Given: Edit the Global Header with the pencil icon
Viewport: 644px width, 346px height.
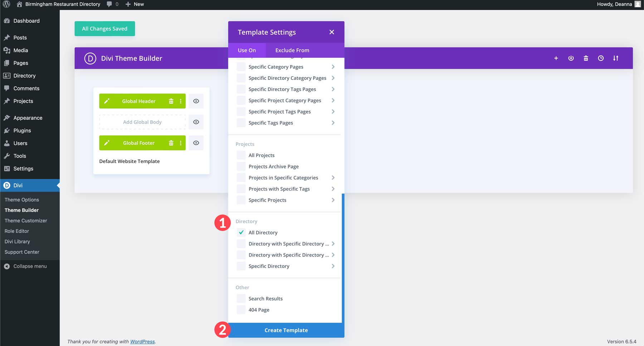Looking at the screenshot, I should click(107, 101).
